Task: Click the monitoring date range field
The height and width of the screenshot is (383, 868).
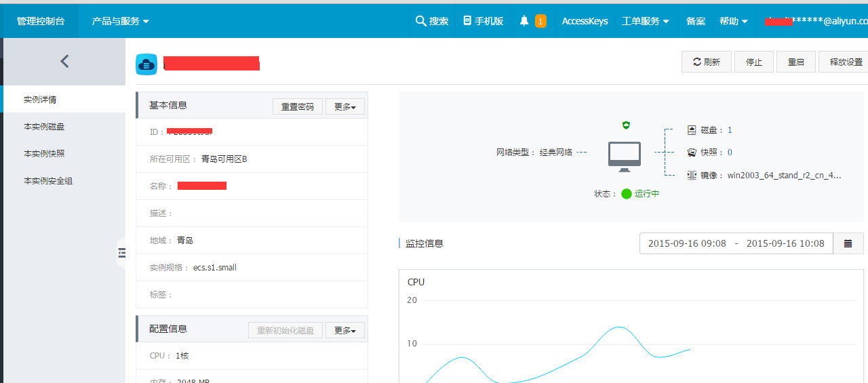Action: [x=736, y=243]
